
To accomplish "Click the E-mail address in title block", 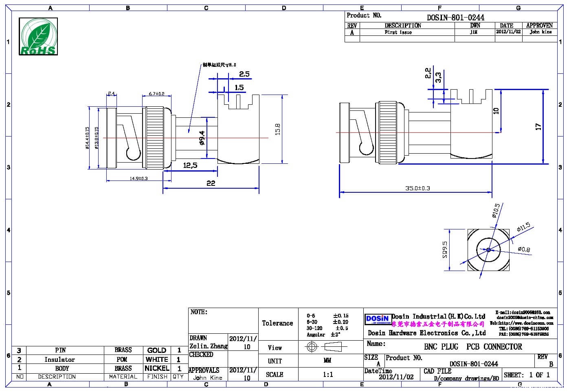I will 523,313.
